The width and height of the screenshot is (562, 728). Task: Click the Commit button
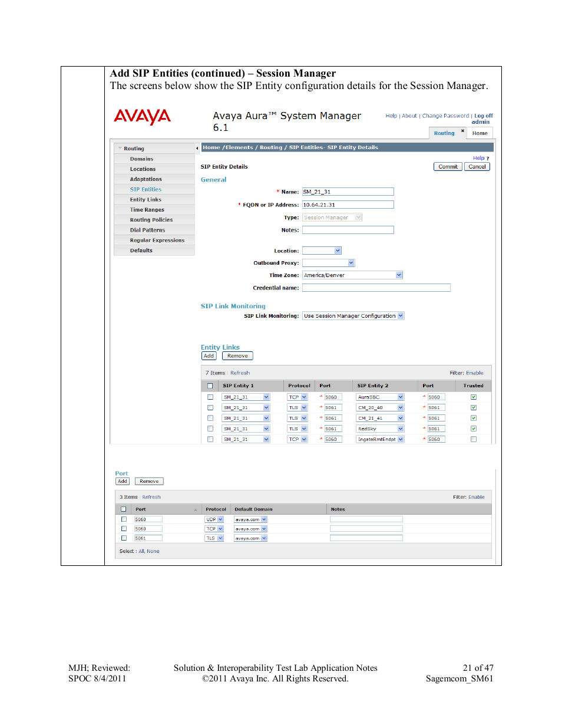pos(448,167)
